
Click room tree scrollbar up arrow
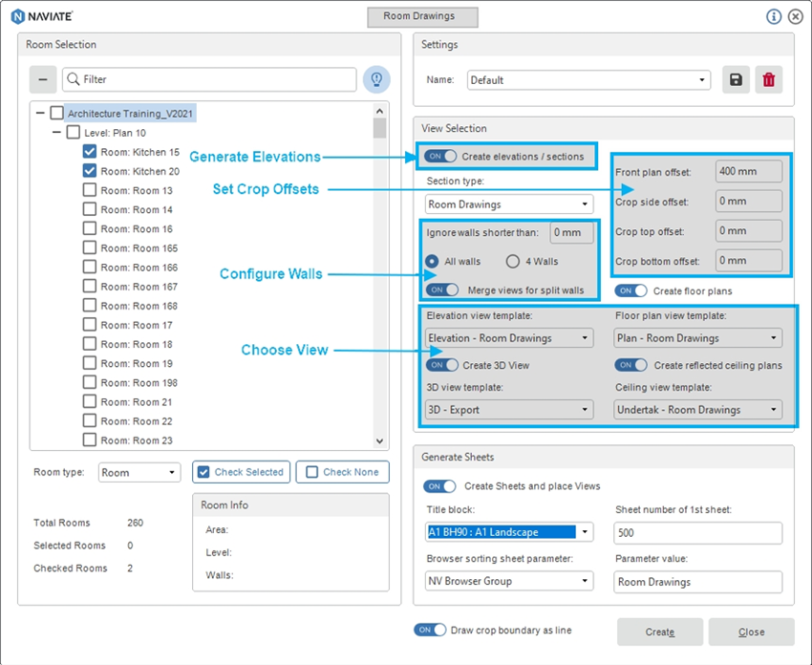tap(379, 110)
